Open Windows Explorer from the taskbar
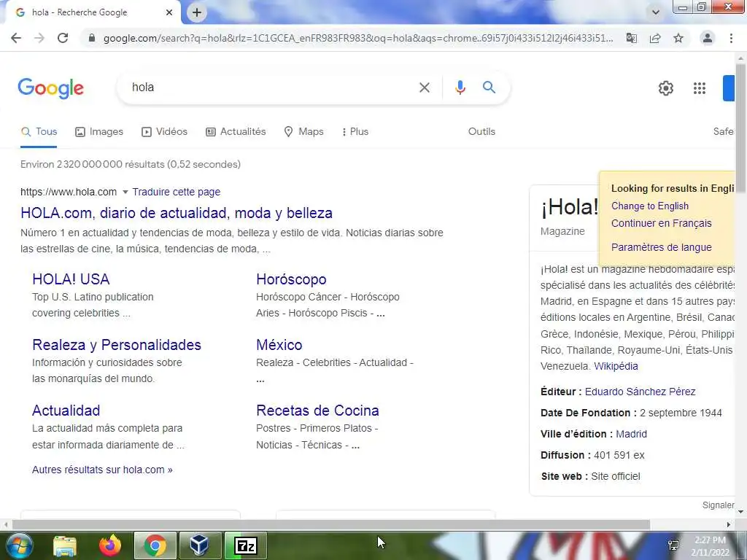Screen dimensions: 747x560 [65, 545]
